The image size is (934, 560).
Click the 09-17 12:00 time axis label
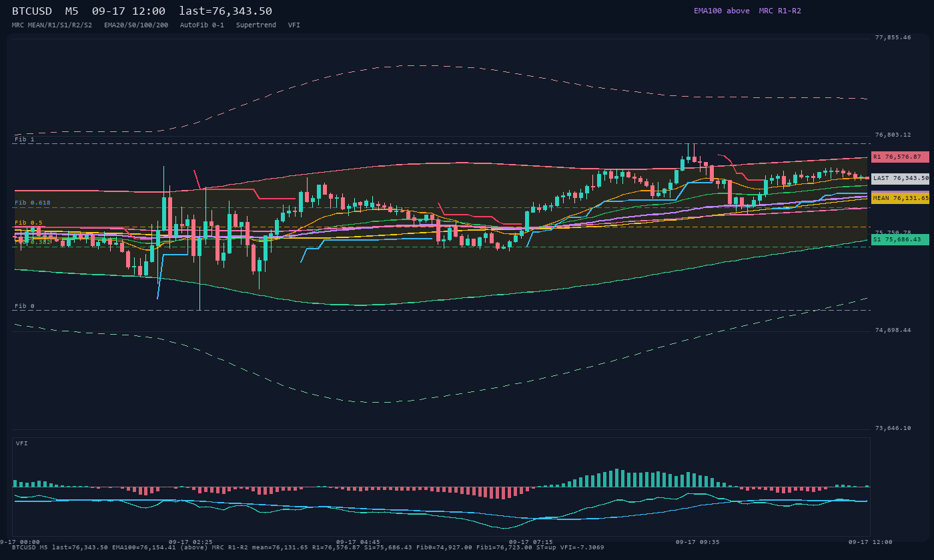coord(870,542)
